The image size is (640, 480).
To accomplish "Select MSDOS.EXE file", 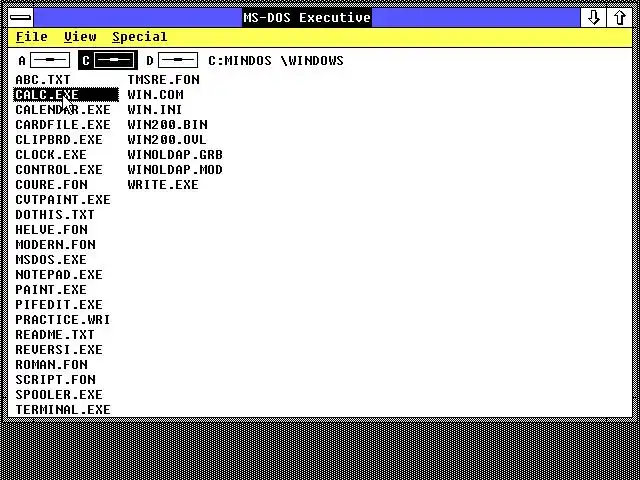I will pyautogui.click(x=51, y=260).
